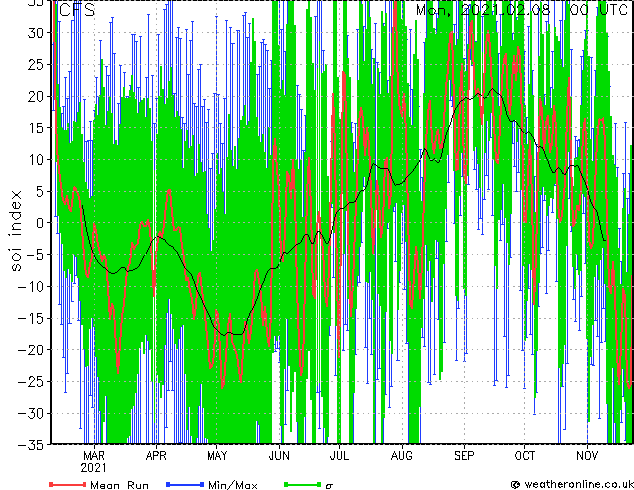
Task: Click the JUL x-axis label
Action: [x=339, y=456]
